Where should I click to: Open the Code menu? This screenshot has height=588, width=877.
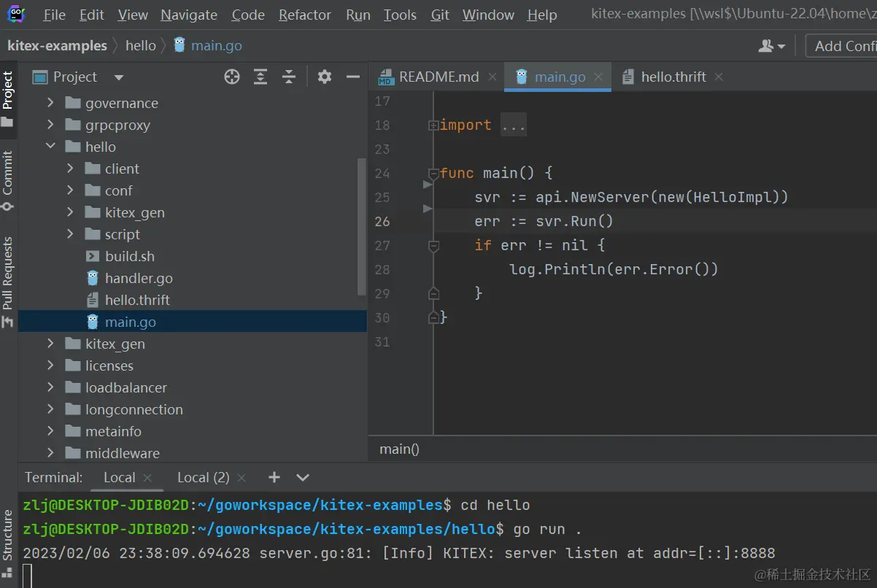[x=248, y=15]
